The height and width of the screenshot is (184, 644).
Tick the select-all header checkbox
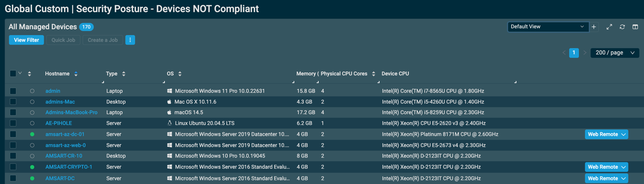coord(13,73)
